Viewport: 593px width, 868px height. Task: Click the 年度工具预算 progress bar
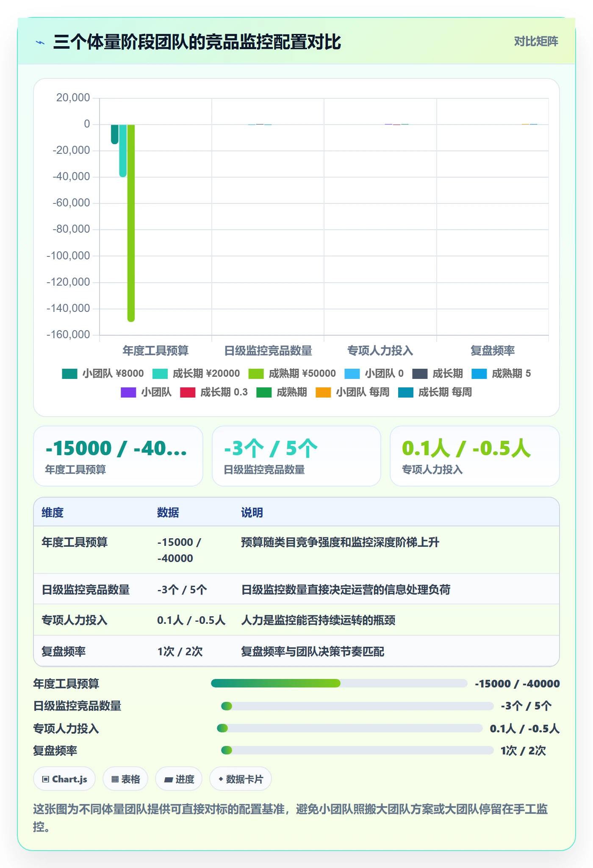339,683
